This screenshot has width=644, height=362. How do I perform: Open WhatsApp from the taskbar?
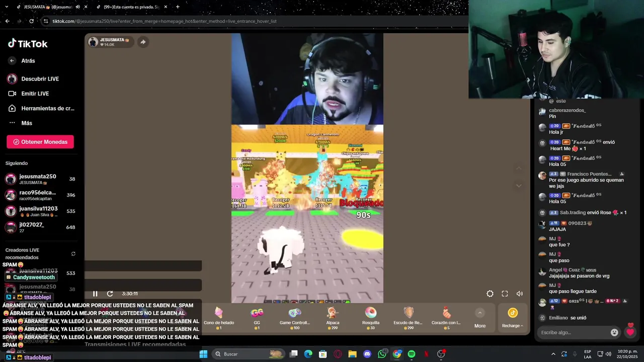point(382,354)
